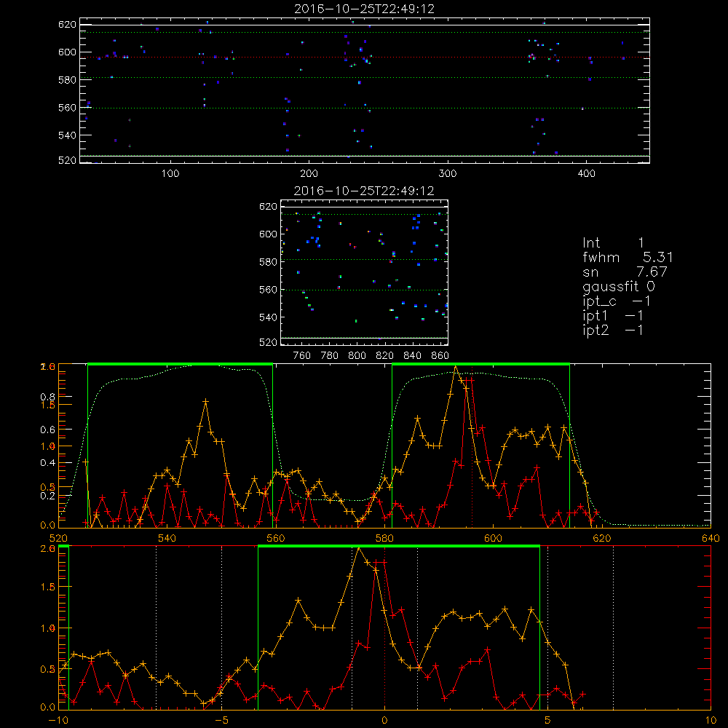
Task: Click y-axis label "540" on small middle plot
Action: click(268, 317)
